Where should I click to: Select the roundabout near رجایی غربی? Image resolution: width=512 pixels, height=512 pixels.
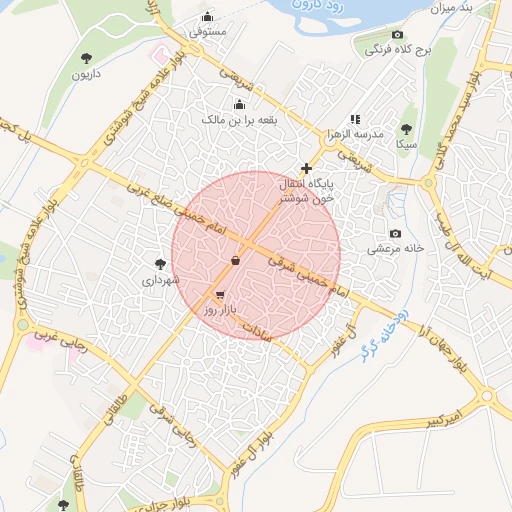(22, 324)
